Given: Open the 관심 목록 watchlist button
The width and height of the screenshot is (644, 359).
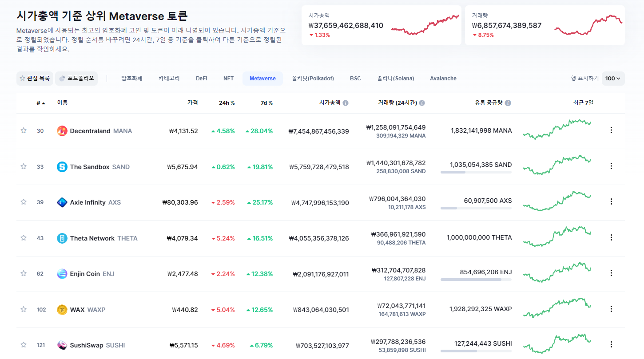Looking at the screenshot, I should [35, 79].
